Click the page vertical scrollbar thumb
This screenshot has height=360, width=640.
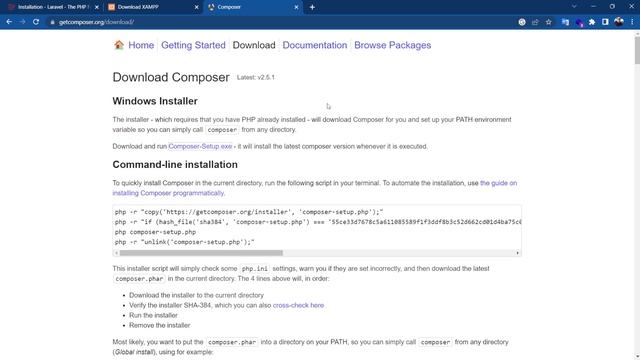637,50
